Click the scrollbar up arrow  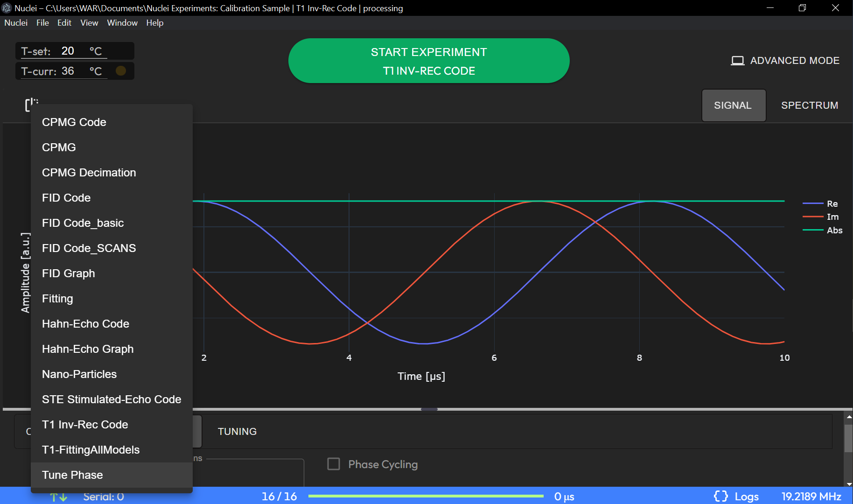[849, 417]
